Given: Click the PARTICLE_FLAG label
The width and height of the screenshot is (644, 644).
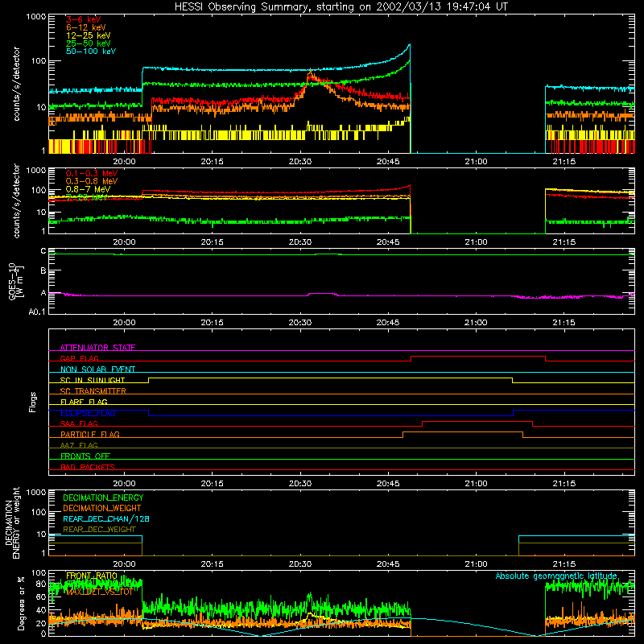Looking at the screenshot, I should (x=90, y=434).
